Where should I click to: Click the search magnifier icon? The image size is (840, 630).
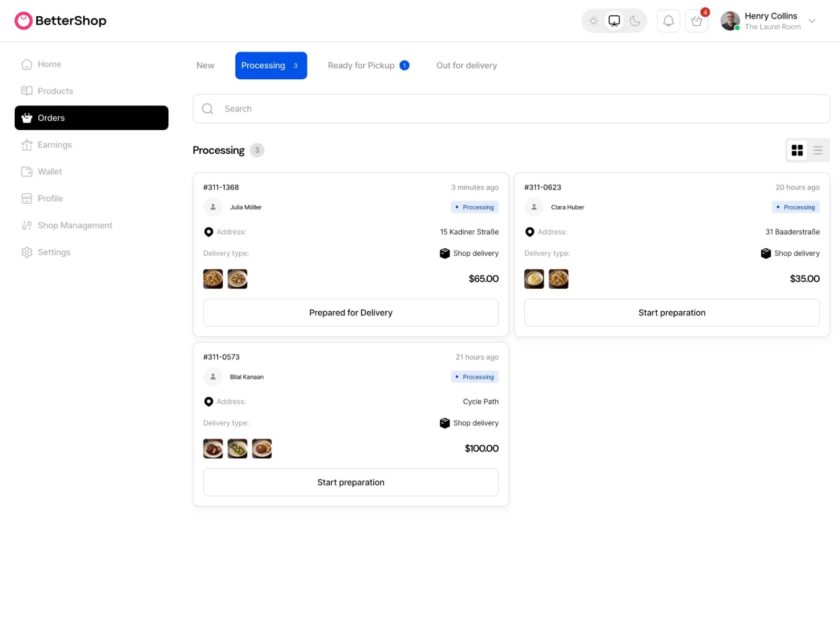point(208,109)
